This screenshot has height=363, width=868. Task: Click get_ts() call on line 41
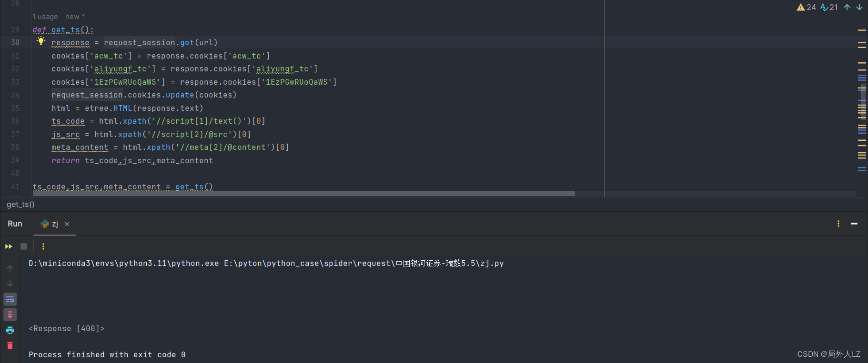(194, 187)
